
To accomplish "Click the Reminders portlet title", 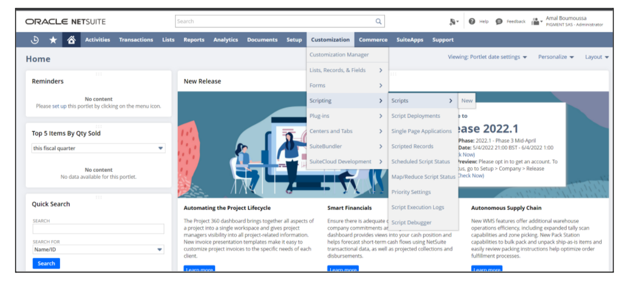I will point(48,81).
